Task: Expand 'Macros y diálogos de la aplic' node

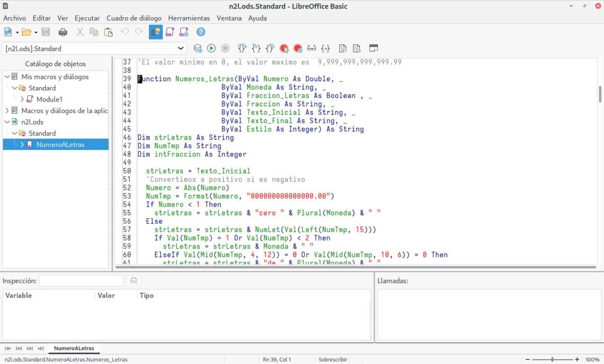Action: pyautogui.click(x=7, y=111)
